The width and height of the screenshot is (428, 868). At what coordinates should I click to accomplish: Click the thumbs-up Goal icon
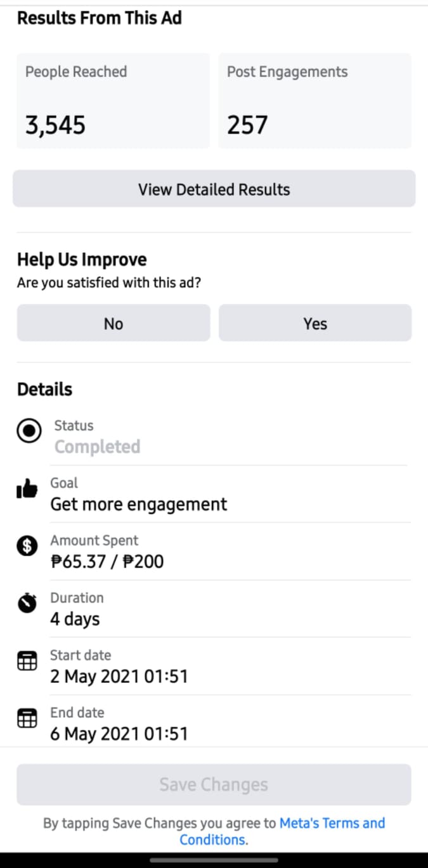(27, 489)
